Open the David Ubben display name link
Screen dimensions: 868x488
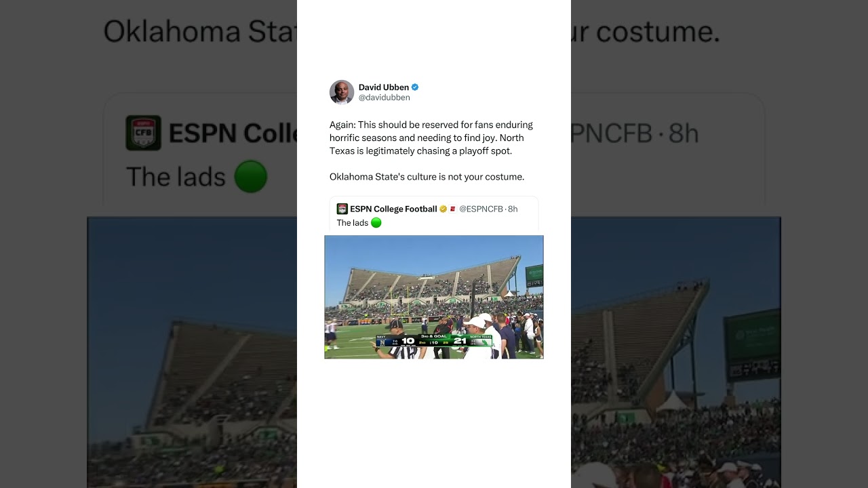point(384,87)
